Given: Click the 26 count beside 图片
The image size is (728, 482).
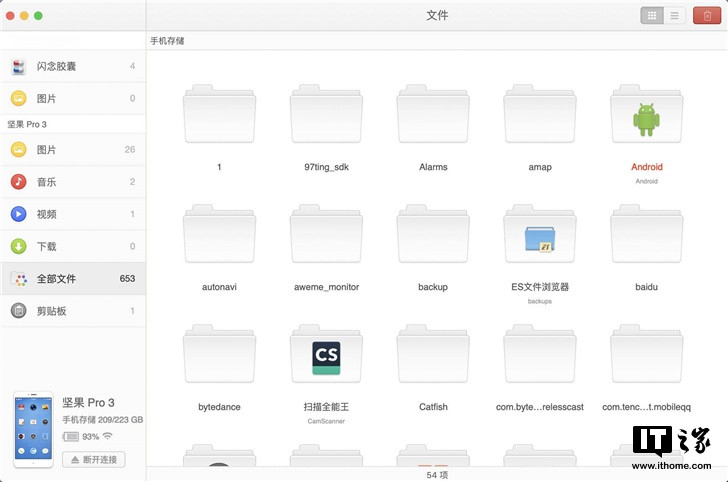Looking at the screenshot, I should tap(130, 150).
